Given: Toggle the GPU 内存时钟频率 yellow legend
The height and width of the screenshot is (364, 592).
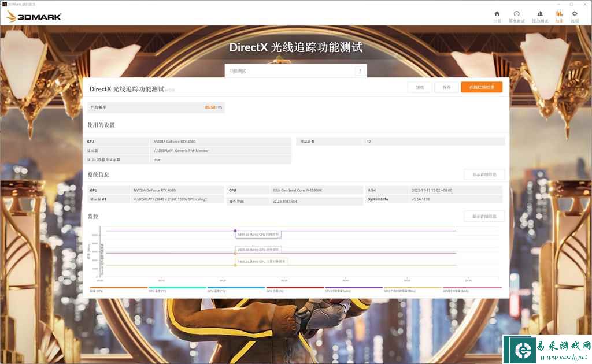Looking at the screenshot, I should 413,289.
